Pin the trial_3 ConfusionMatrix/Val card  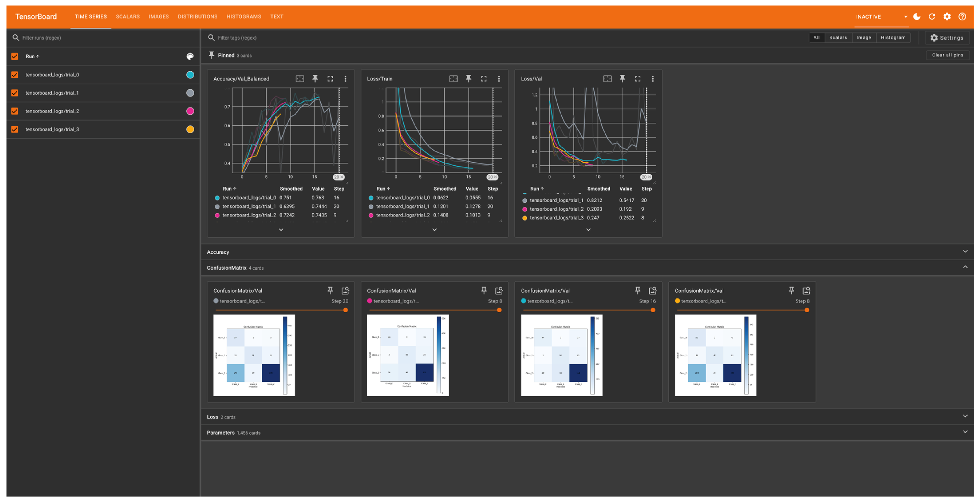[x=791, y=290]
